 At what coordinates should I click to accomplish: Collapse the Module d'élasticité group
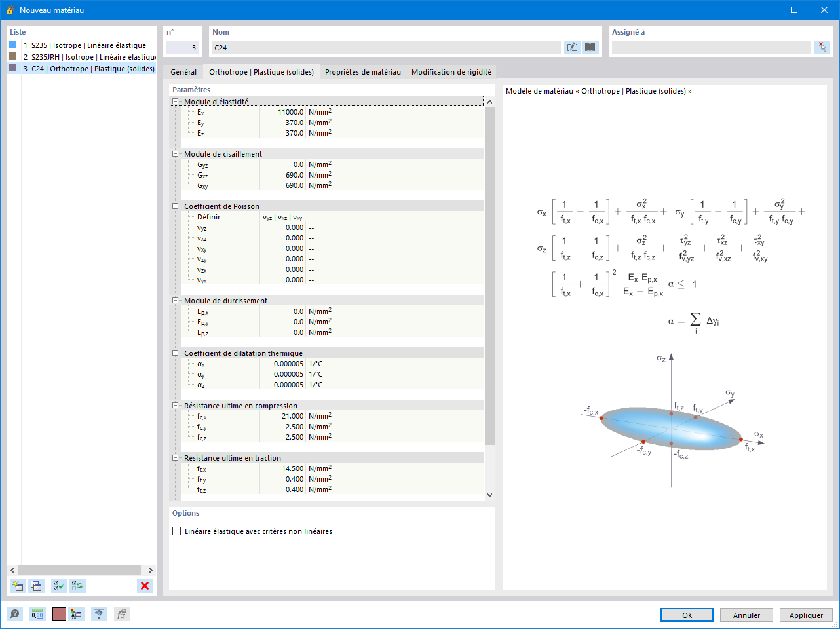175,102
